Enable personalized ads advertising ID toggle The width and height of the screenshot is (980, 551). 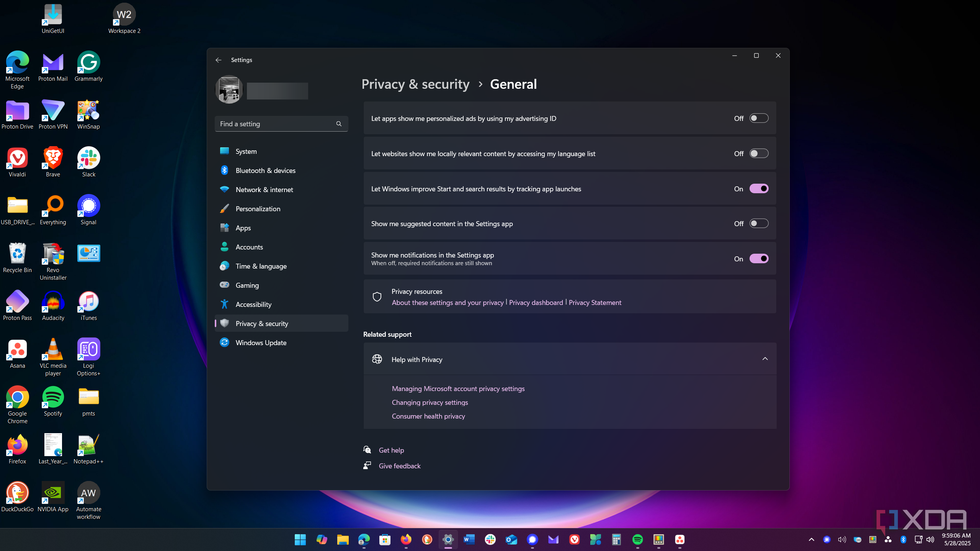point(759,118)
